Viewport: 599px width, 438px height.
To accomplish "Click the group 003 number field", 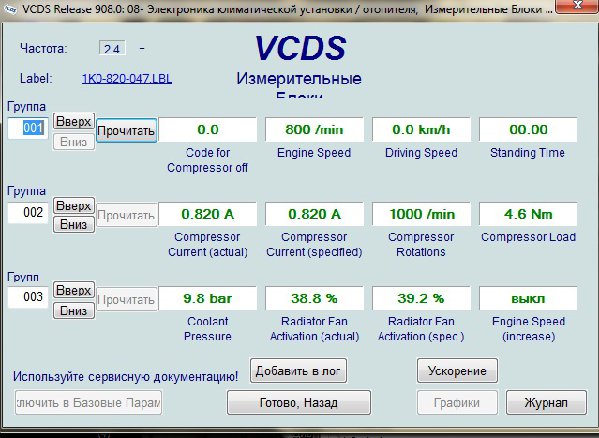I will click(x=28, y=297).
